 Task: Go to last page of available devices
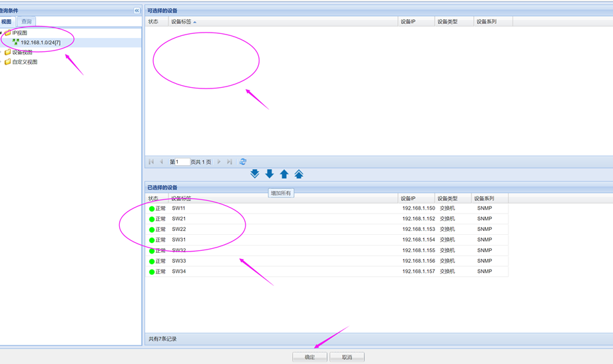click(230, 162)
